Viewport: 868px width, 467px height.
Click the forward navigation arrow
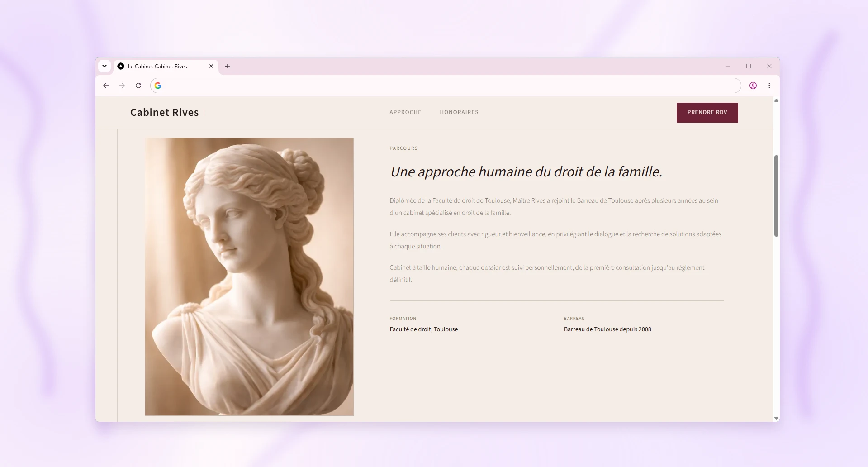[122, 86]
